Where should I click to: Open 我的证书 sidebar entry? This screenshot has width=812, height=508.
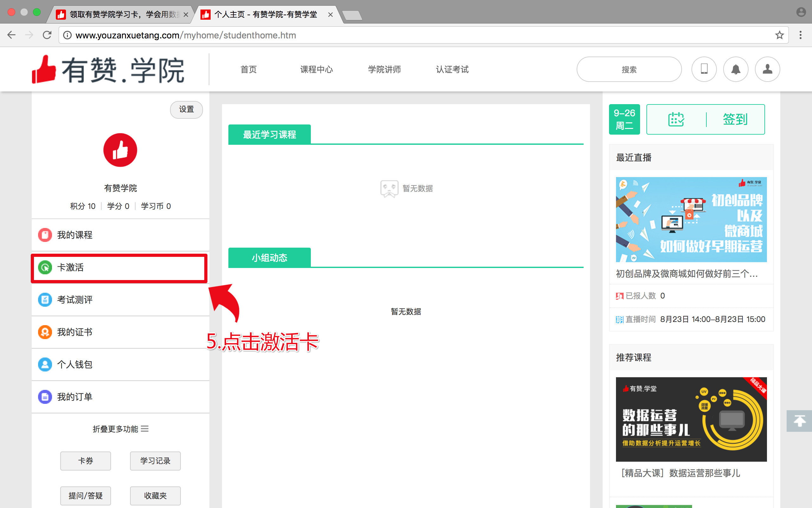(x=121, y=332)
